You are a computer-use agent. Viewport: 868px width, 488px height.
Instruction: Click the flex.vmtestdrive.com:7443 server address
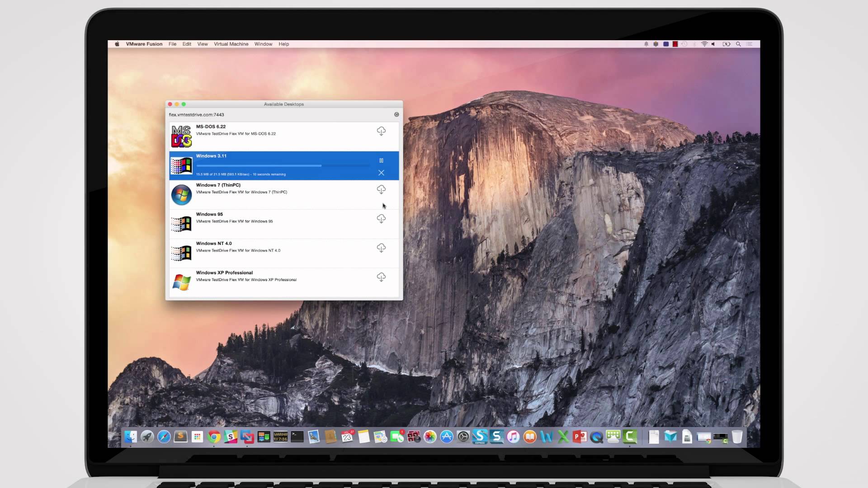point(196,115)
